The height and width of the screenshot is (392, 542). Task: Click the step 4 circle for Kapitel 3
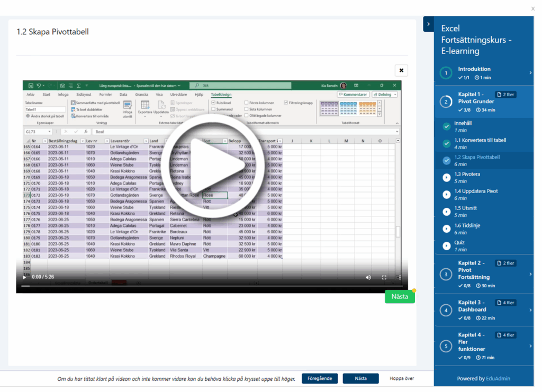(446, 310)
